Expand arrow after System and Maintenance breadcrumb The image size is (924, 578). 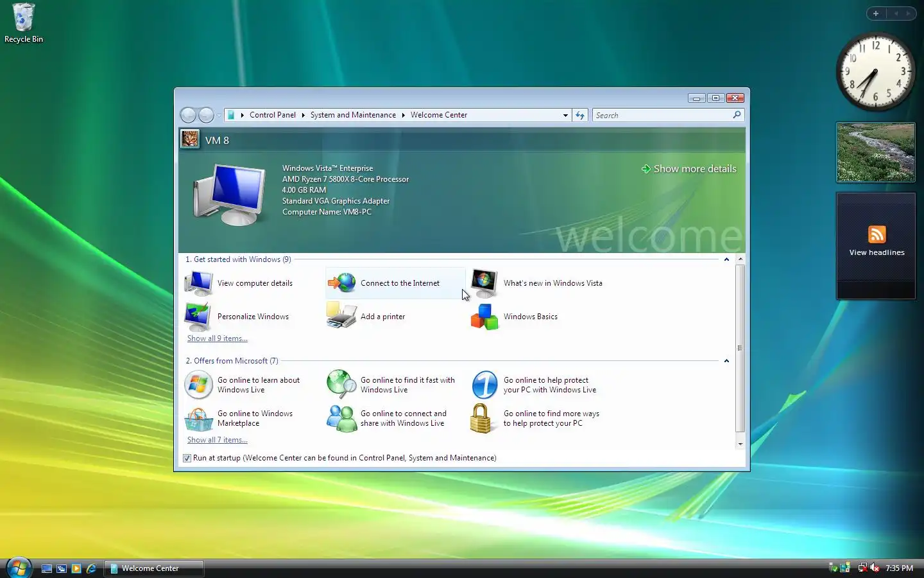403,115
